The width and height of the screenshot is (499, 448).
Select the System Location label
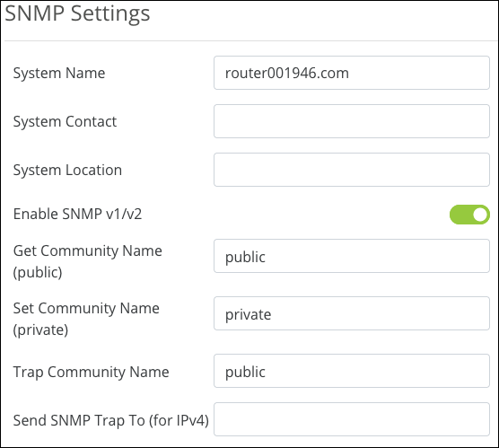tap(67, 170)
